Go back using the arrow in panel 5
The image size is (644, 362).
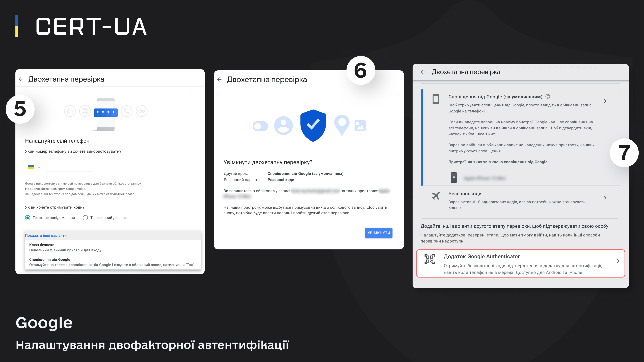(x=21, y=79)
